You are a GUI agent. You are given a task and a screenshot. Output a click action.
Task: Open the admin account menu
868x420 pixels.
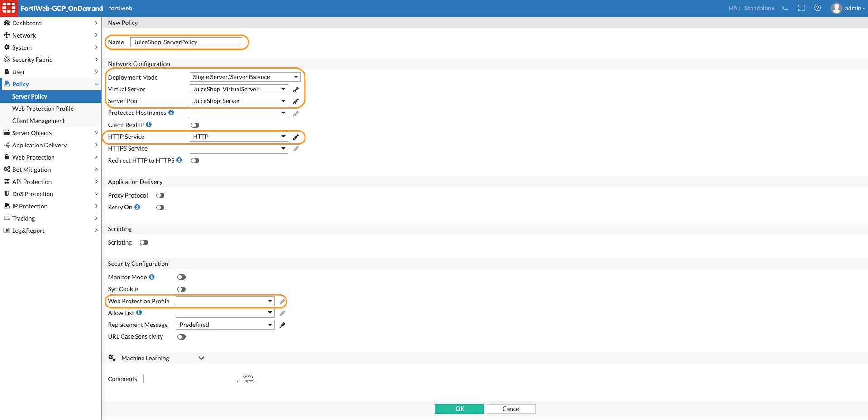click(x=854, y=8)
